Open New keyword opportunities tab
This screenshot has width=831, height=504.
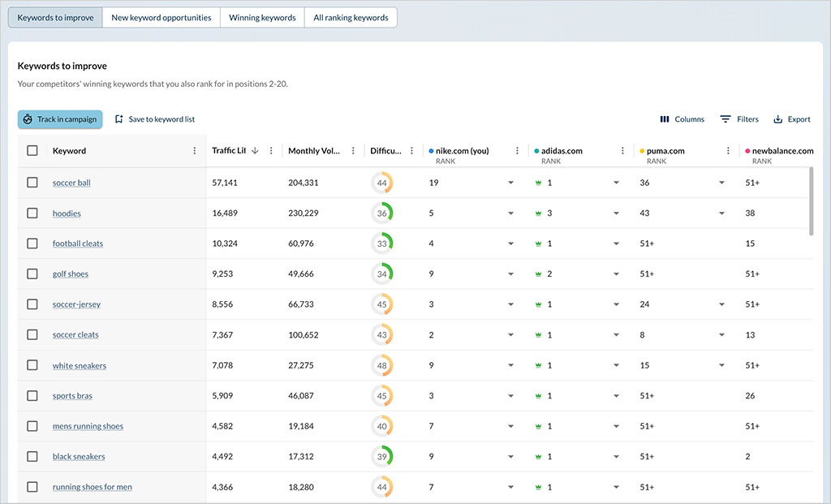click(x=161, y=18)
